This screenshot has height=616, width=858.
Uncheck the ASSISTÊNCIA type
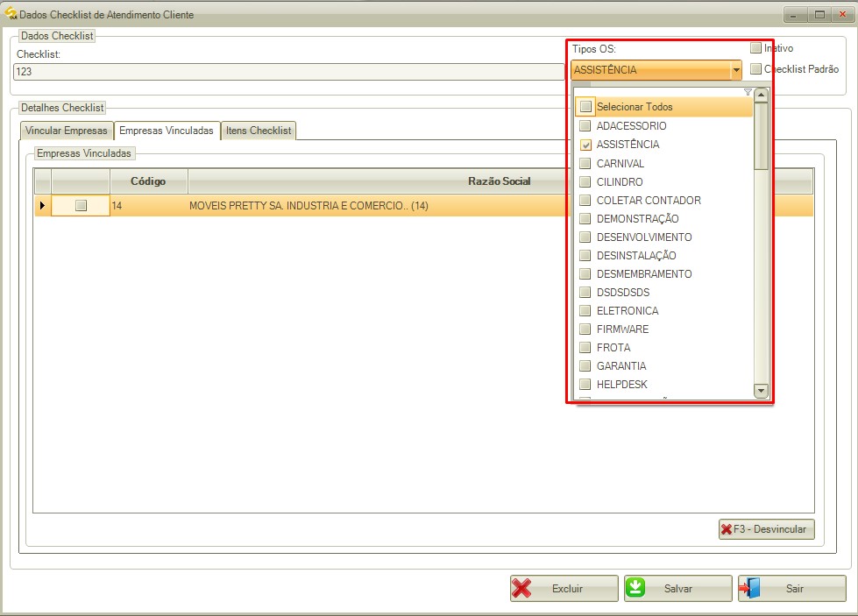click(x=585, y=145)
